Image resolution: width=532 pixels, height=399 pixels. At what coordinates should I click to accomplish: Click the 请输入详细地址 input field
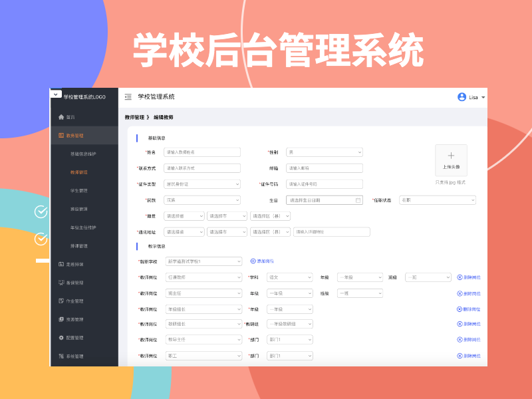(x=331, y=232)
